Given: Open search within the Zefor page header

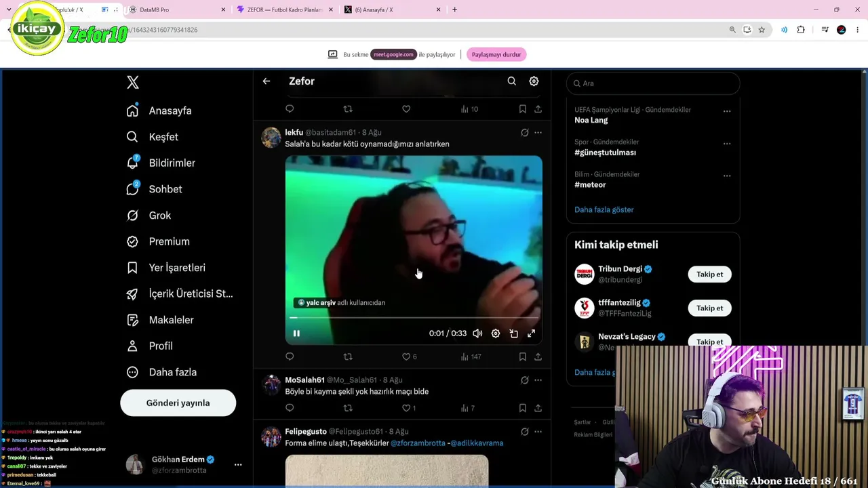Looking at the screenshot, I should 512,81.
